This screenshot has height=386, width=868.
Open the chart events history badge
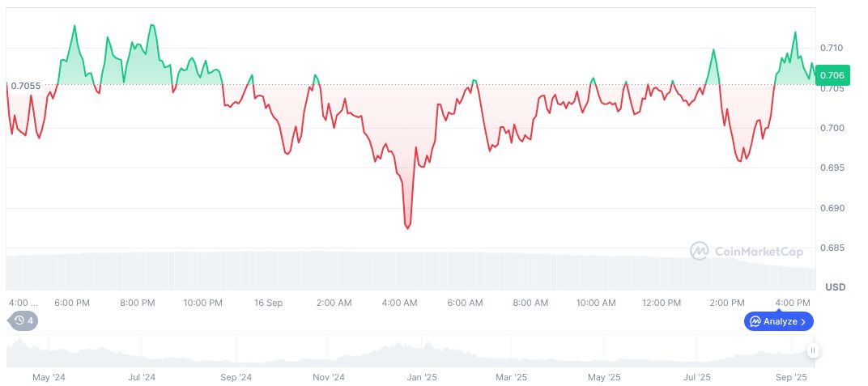[x=23, y=320]
